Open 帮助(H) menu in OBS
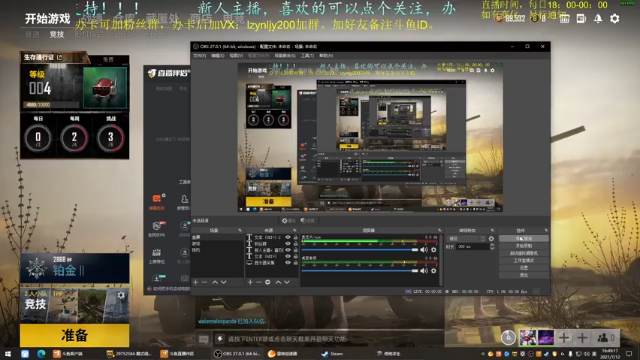This screenshot has height=360, width=640. [326, 56]
